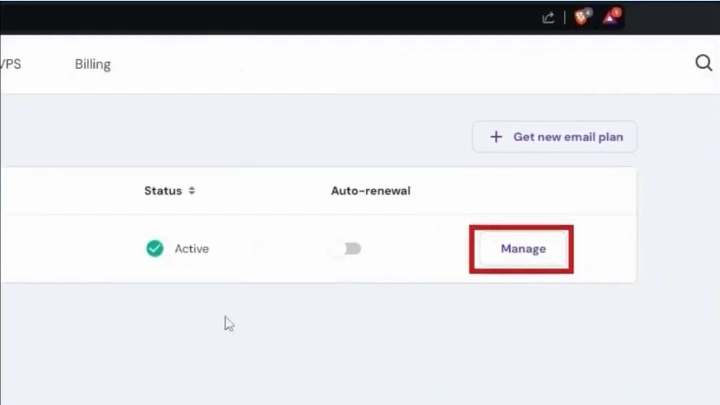Open the Brave Shields lion icon
Image resolution: width=720 pixels, height=405 pixels.
pos(581,17)
